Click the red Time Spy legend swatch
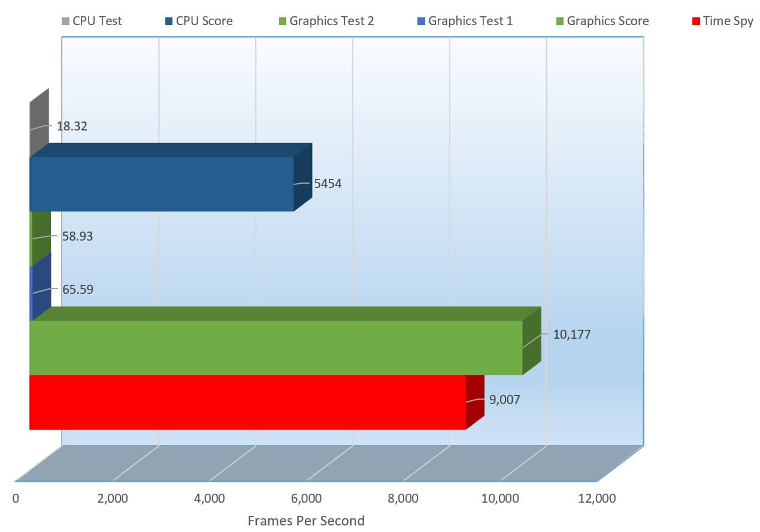The image size is (760, 532). click(695, 22)
